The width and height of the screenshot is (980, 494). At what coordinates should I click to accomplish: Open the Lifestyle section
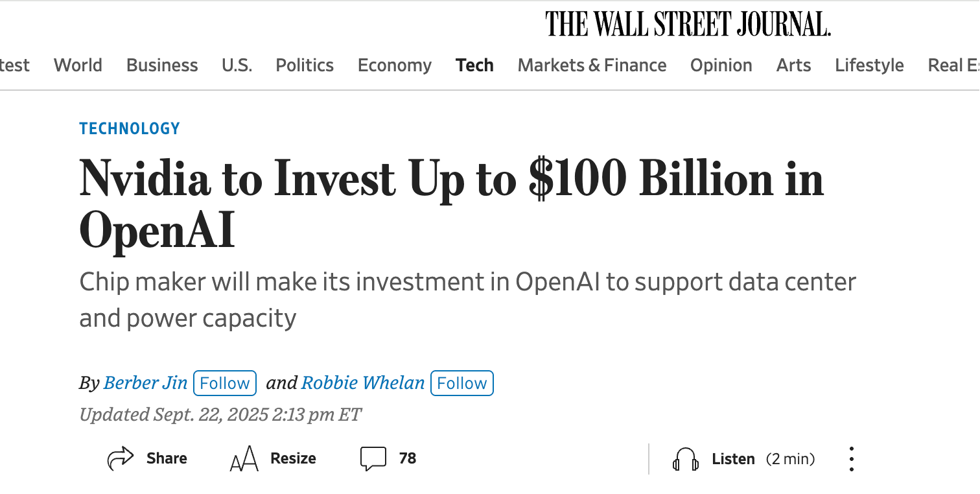coord(869,65)
